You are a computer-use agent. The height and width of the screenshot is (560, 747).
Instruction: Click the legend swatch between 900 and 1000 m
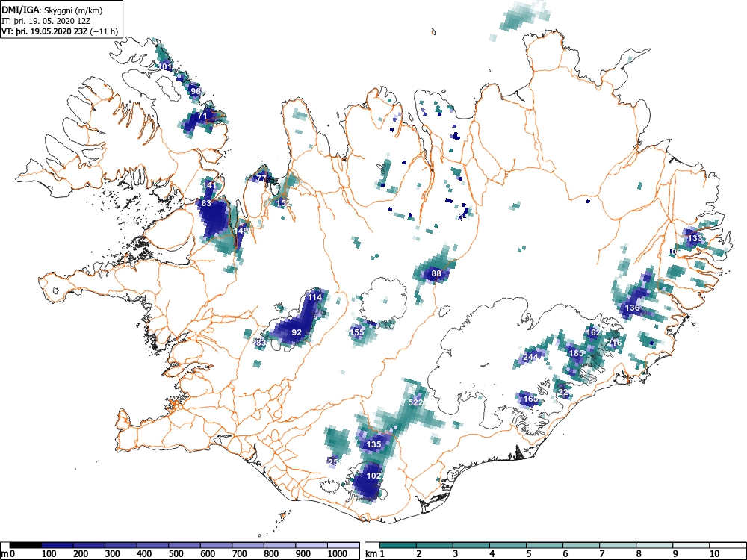click(x=311, y=545)
